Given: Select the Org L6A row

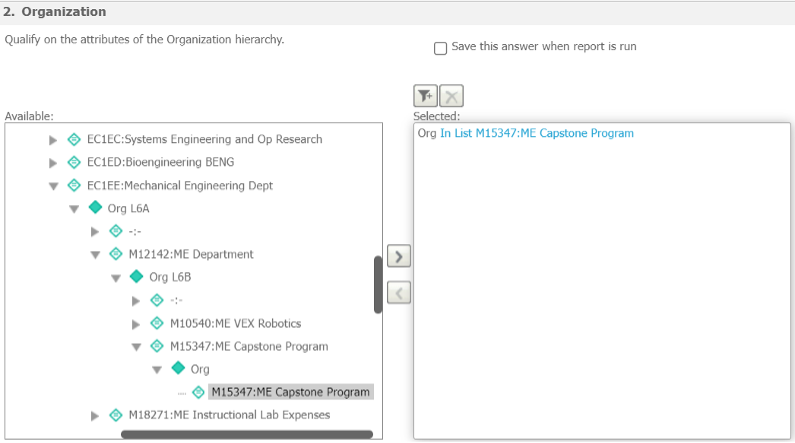Looking at the screenshot, I should [128, 208].
